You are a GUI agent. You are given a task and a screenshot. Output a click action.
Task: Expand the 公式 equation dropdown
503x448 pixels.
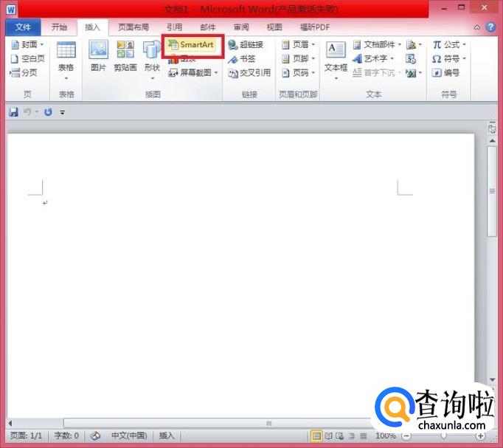[464, 44]
